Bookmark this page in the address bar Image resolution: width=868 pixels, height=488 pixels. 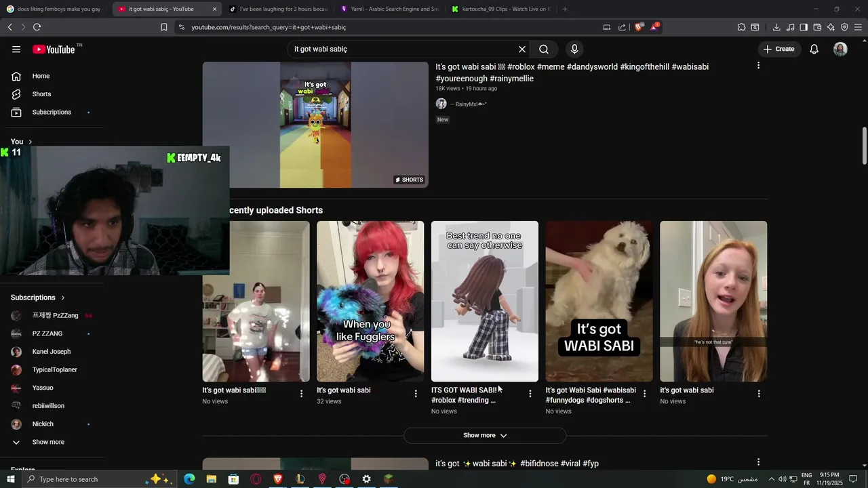(163, 27)
